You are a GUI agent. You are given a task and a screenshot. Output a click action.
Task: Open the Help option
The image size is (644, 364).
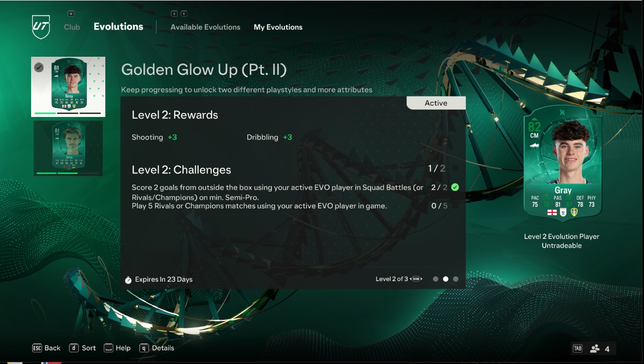(x=117, y=348)
